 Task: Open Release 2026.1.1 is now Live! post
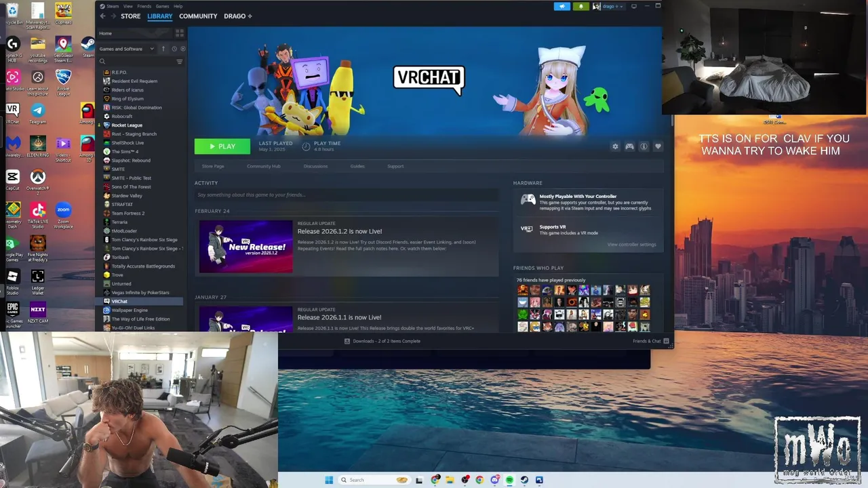[339, 317]
